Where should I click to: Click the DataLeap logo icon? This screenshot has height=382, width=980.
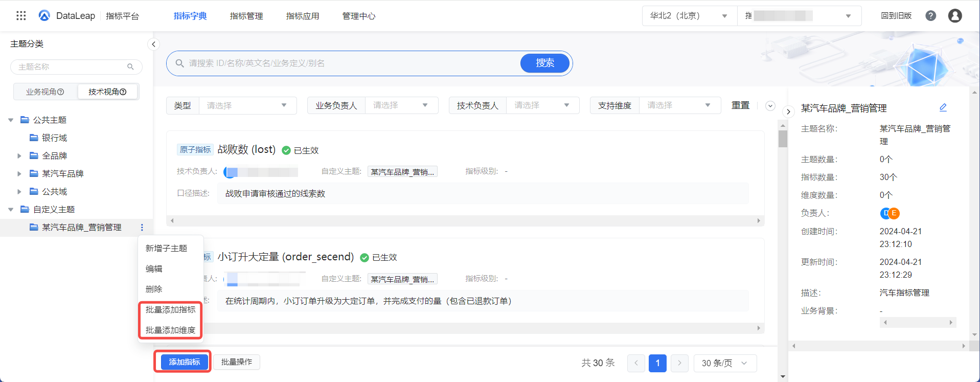point(44,16)
